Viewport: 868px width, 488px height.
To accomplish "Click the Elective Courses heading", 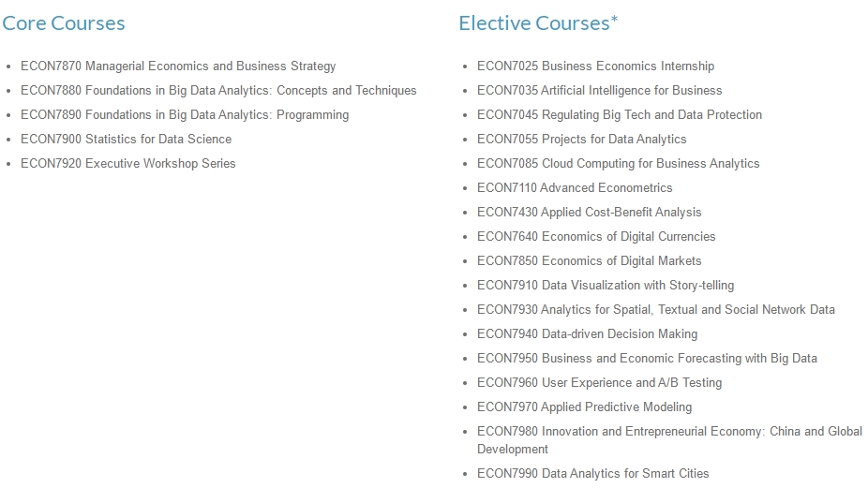I will pos(538,23).
